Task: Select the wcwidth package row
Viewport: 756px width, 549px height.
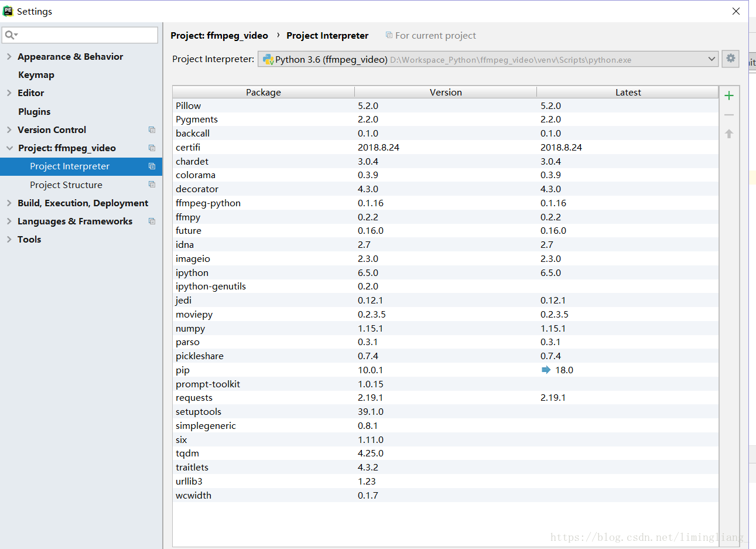Action: (x=446, y=496)
